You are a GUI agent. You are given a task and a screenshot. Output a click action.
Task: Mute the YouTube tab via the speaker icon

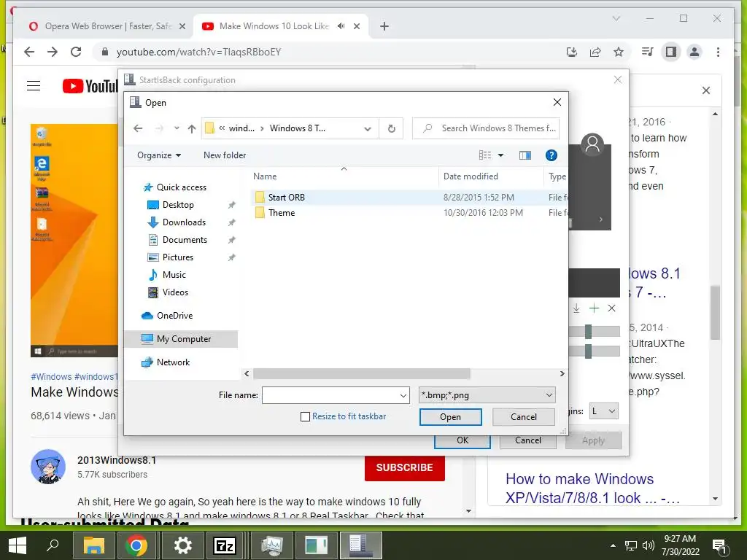341,26
